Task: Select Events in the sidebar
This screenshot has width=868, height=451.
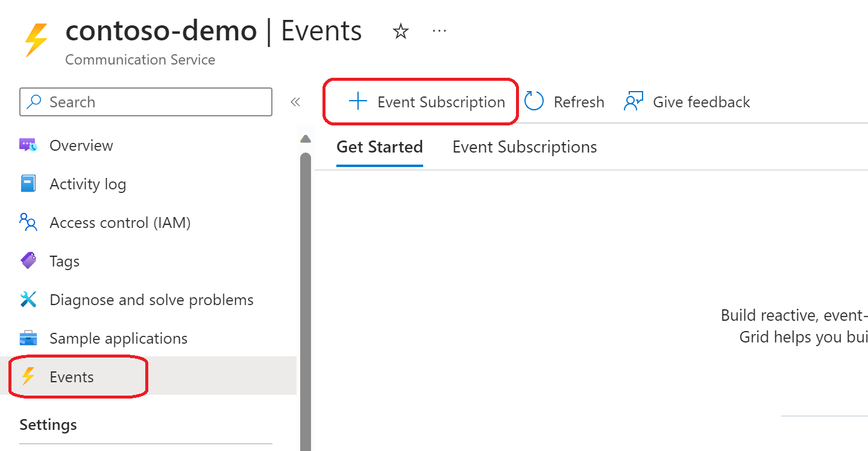Action: pos(72,377)
